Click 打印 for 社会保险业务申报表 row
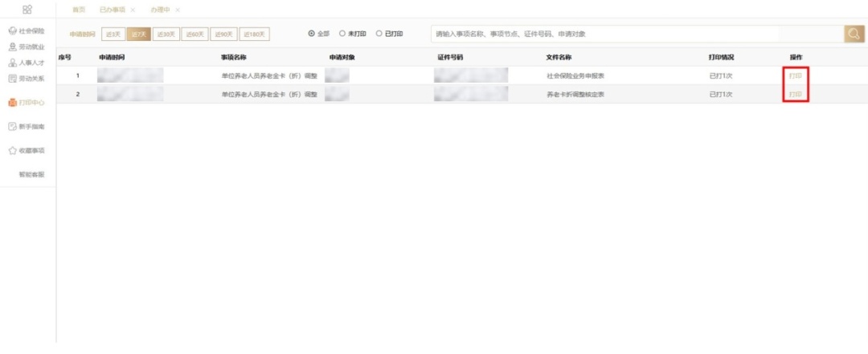This screenshot has width=868, height=354. 796,75
